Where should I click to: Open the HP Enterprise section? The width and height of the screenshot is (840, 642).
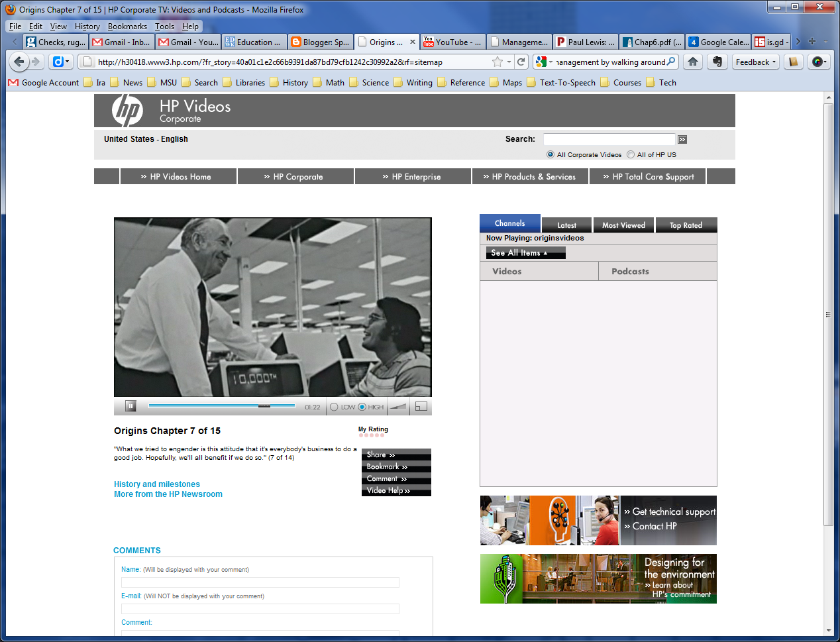(413, 176)
